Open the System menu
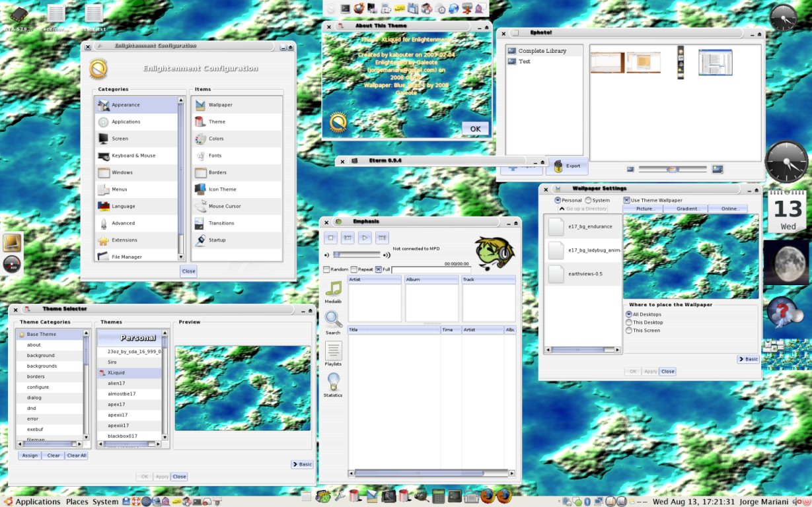The image size is (812, 507). (105, 502)
